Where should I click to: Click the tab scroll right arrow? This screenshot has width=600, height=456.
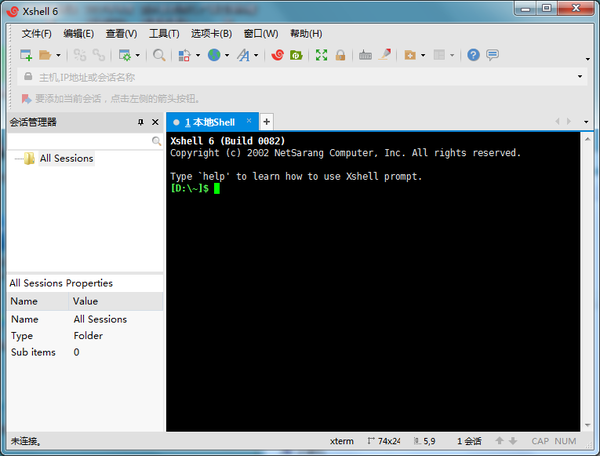pyautogui.click(x=569, y=121)
